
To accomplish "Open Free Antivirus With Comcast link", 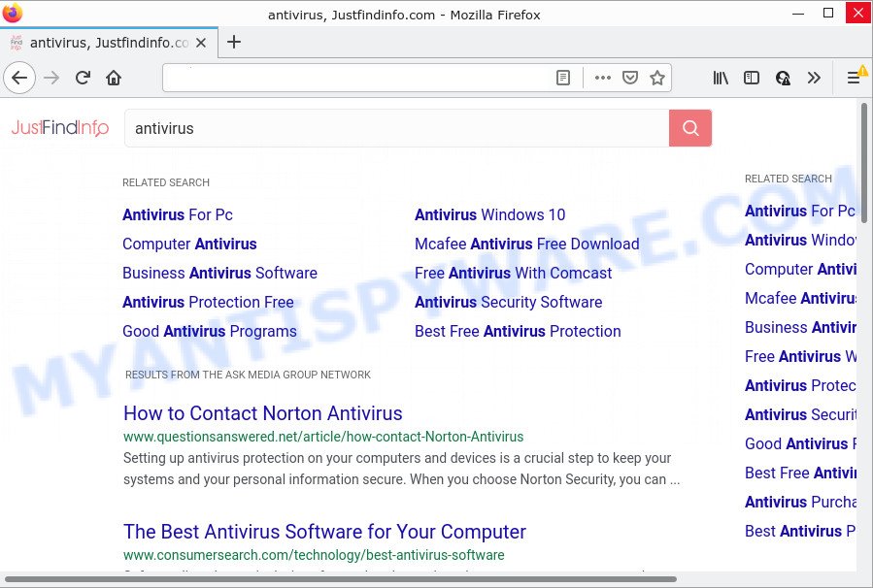I will pyautogui.click(x=514, y=274).
